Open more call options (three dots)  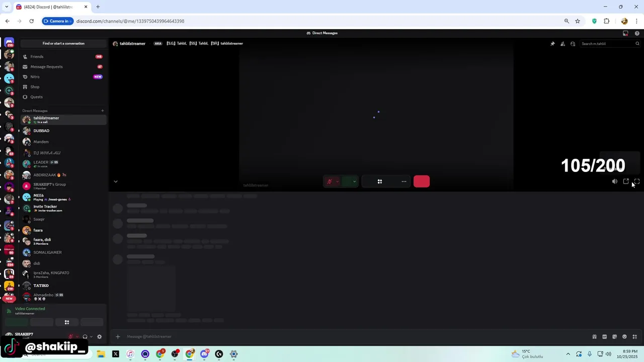coord(404,182)
